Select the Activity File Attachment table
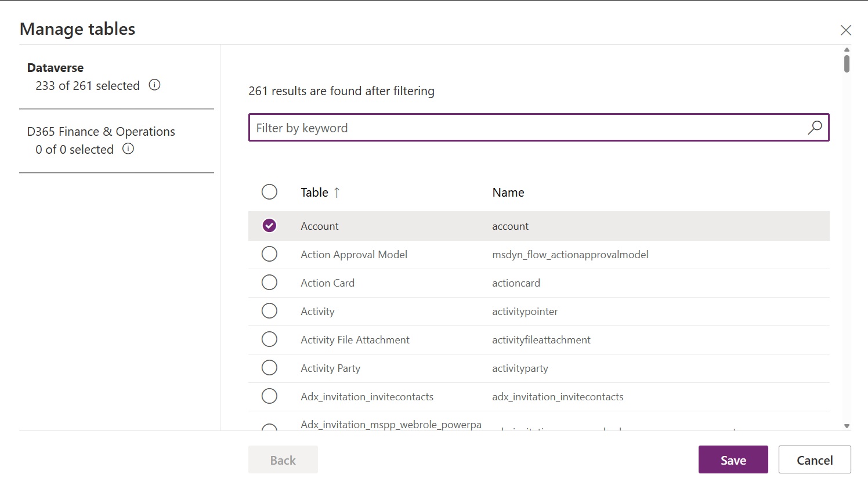Viewport: 868px width, 485px height. [269, 339]
